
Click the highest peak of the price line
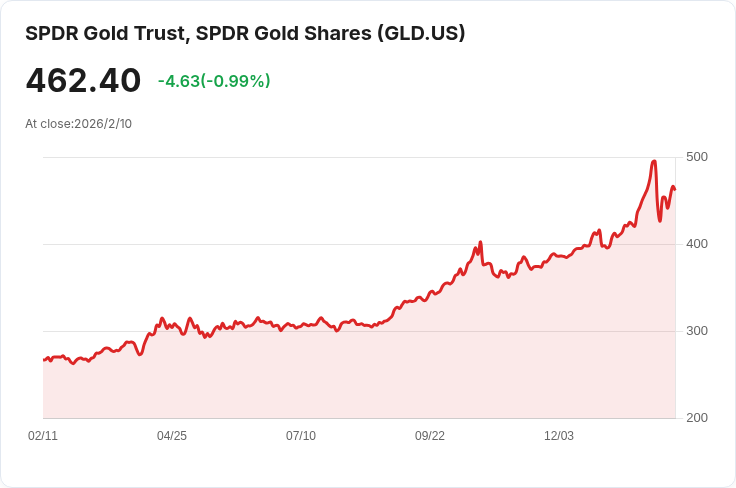coord(654,161)
